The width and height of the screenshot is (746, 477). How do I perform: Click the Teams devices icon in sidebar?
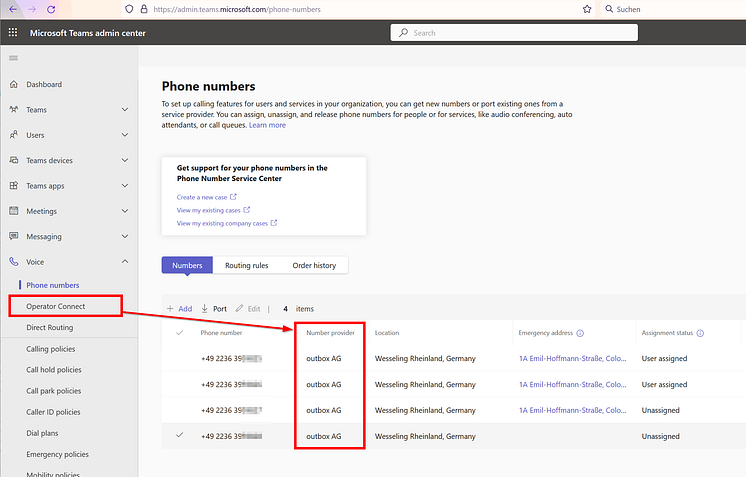click(x=14, y=160)
